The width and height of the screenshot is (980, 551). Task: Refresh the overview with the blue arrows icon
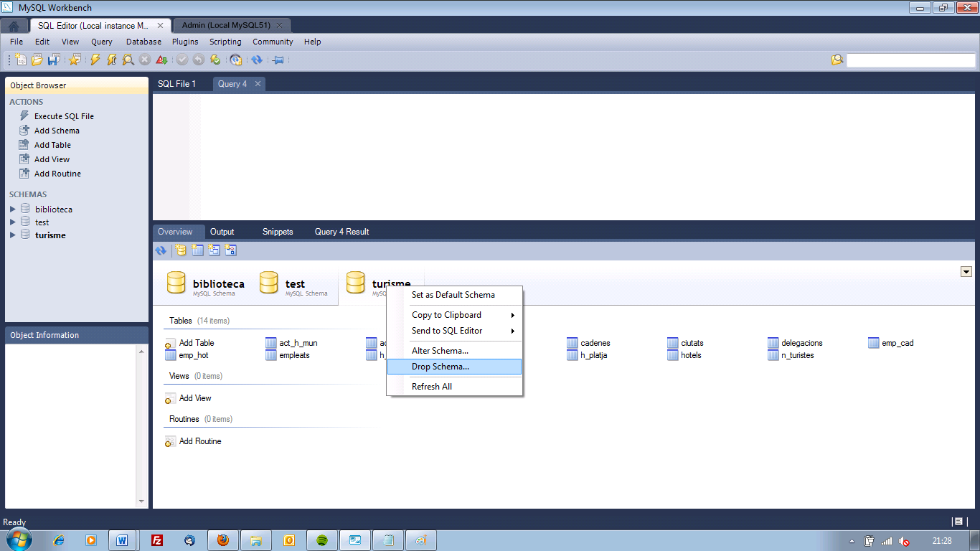[161, 250]
